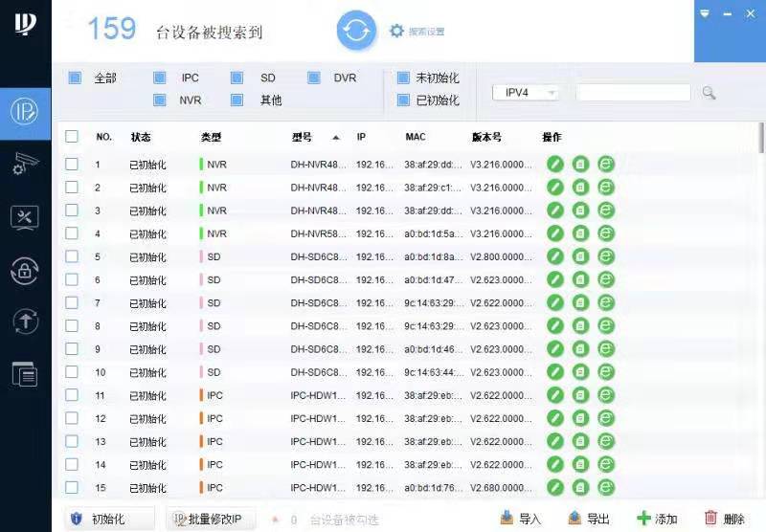
Task: Toggle the IPC filter checkbox
Action: tap(161, 78)
